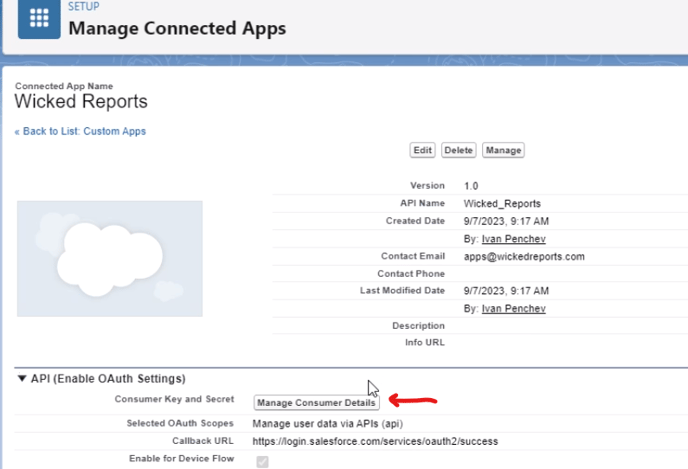Click the Enable for Device Flow label
The image size is (688, 469).
point(181,458)
